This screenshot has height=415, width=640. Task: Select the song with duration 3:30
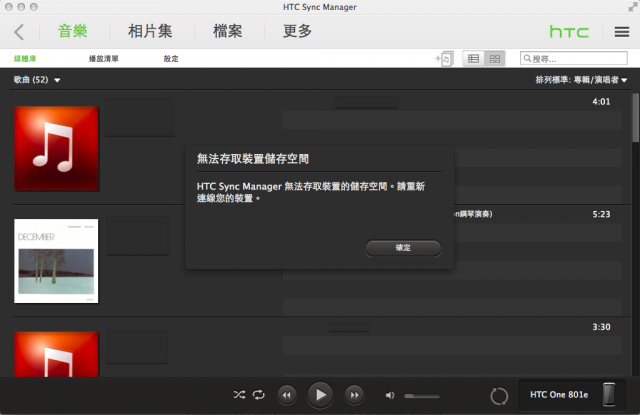(601, 327)
